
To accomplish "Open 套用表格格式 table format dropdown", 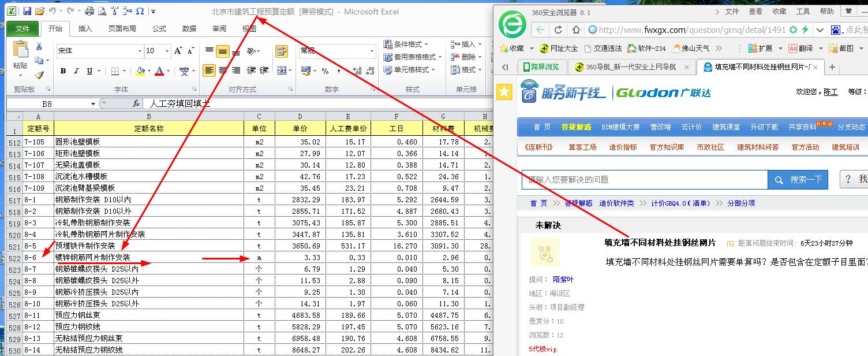I will (x=413, y=57).
